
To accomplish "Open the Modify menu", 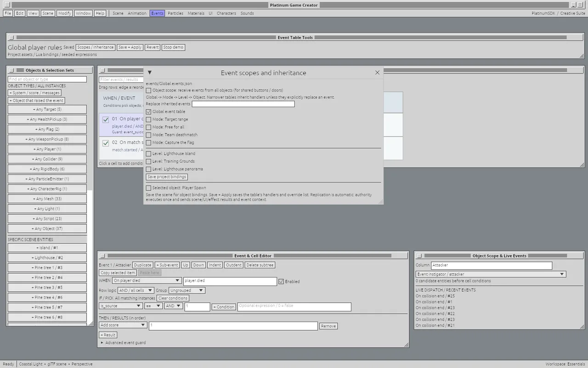I will 64,13.
